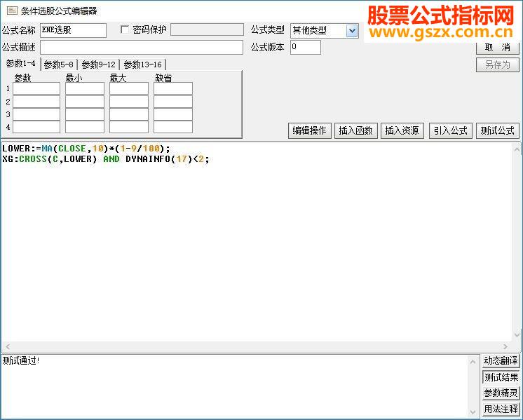The height and width of the screenshot is (420, 523).
Task: Select the 测试结果 button
Action: pyautogui.click(x=501, y=377)
